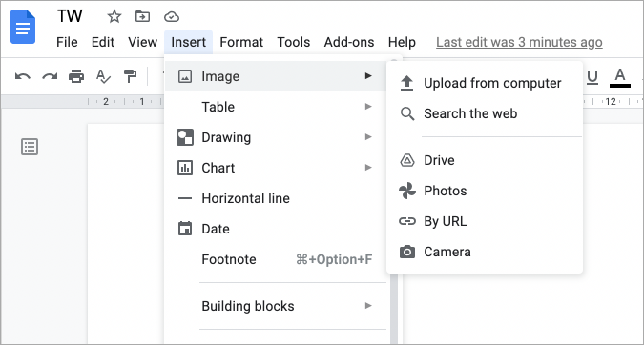The image size is (644, 345).
Task: Toggle underline formatting
Action: [x=592, y=76]
